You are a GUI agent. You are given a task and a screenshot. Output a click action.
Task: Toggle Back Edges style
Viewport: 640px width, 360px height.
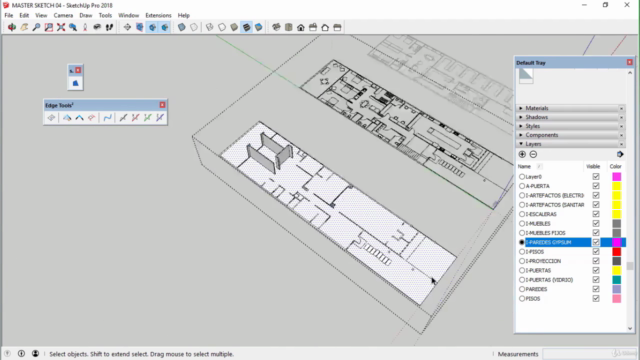(x=194, y=27)
